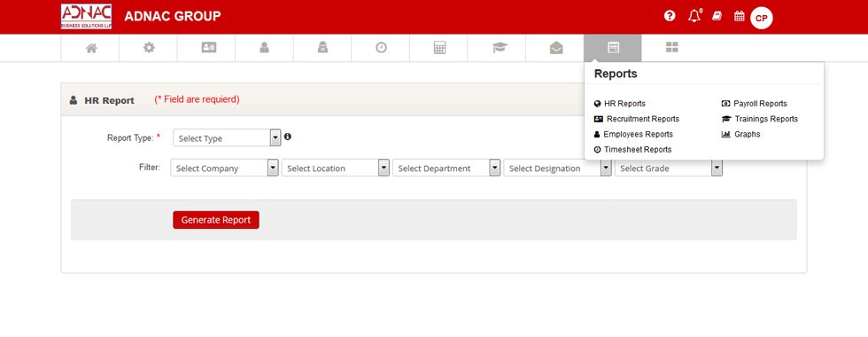This screenshot has width=868, height=337.
Task: Open Recruitment Reports menu entry
Action: tap(637, 119)
